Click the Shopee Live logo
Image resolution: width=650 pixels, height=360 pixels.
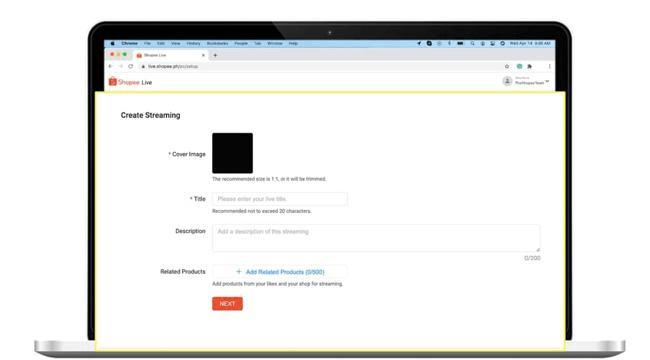click(130, 82)
